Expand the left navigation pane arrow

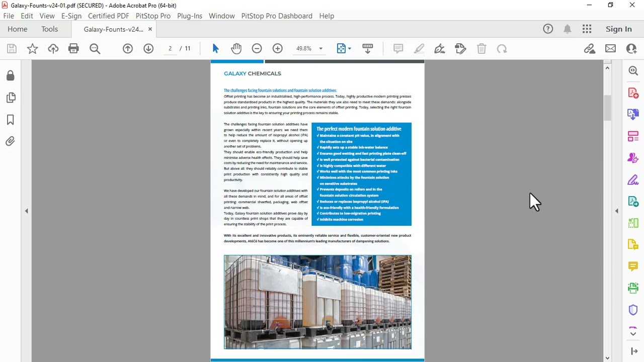tap(26, 211)
